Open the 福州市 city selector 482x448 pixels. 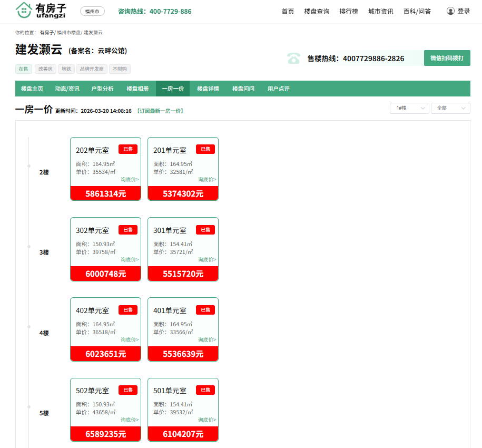[x=92, y=12]
